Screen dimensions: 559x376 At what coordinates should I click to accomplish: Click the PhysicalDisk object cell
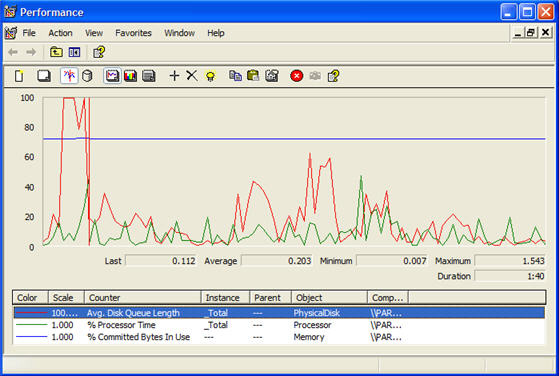point(317,313)
